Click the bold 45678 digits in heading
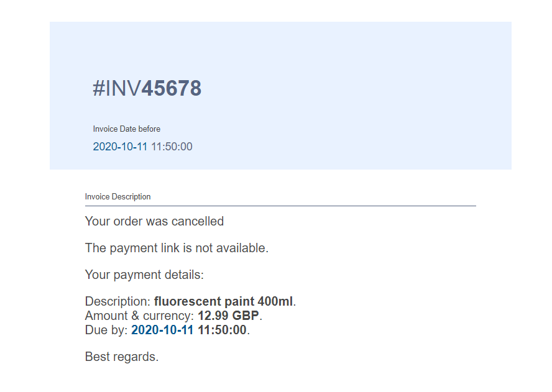The height and width of the screenshot is (392, 552). [172, 88]
